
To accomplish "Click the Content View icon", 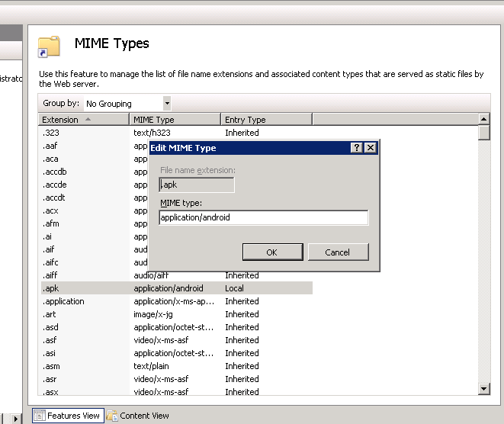I will pyautogui.click(x=113, y=416).
